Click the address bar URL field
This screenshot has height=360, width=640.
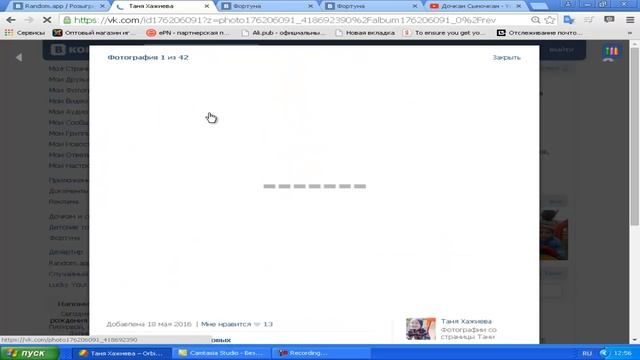point(300,20)
